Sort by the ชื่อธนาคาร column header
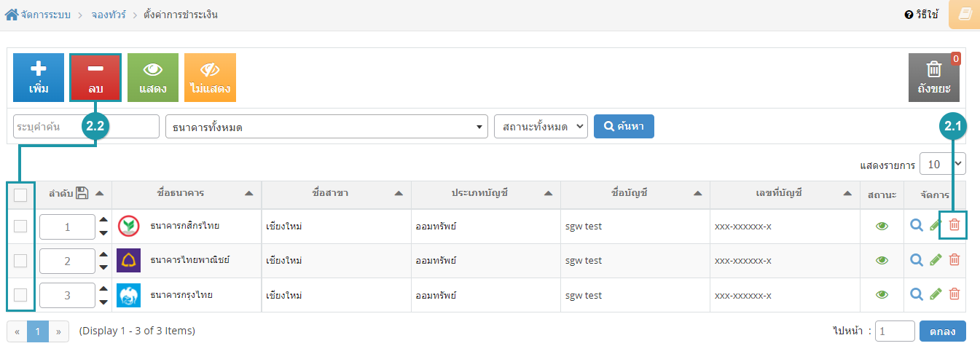Screen dimensions: 980x354 tap(180, 194)
